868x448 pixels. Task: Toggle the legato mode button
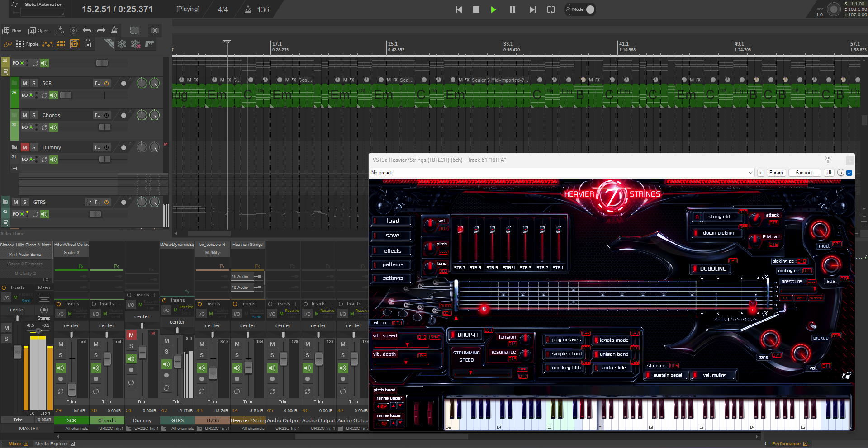613,340
